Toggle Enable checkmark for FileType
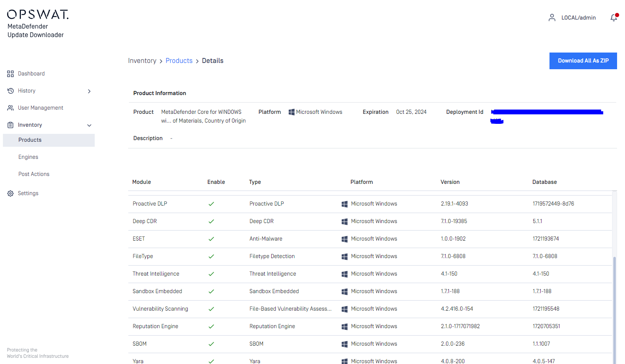 [x=211, y=256]
